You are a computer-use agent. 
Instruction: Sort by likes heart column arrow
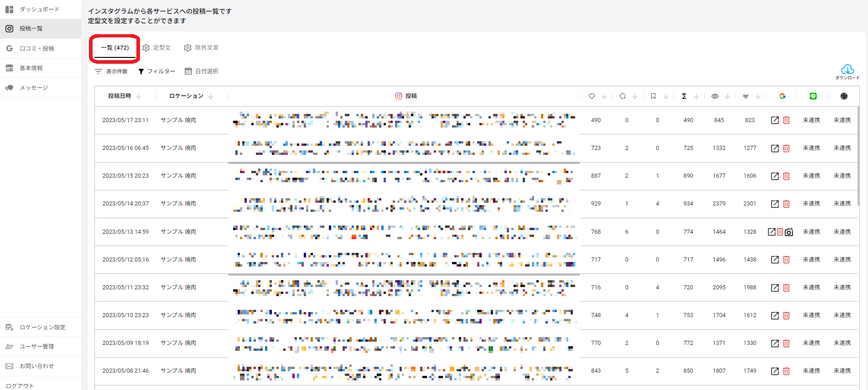point(604,96)
